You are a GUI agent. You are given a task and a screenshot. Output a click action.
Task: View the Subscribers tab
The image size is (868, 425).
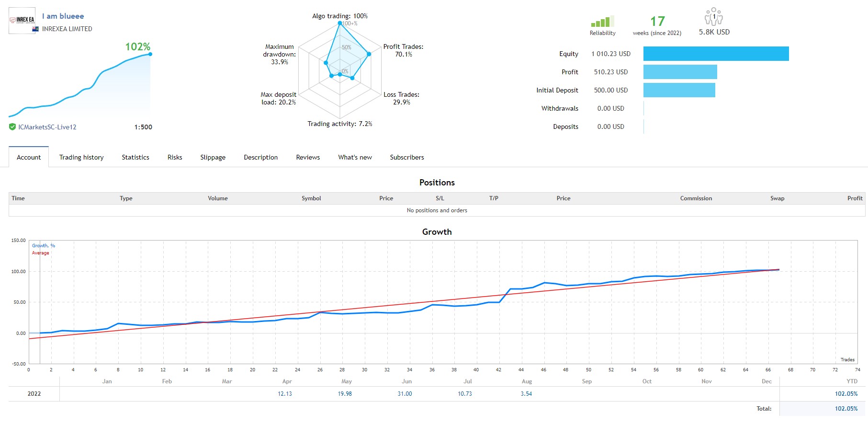pyautogui.click(x=407, y=157)
